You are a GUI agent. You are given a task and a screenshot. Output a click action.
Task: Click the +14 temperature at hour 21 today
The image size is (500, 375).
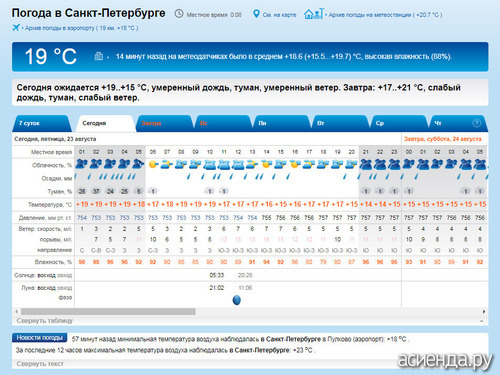(366, 204)
